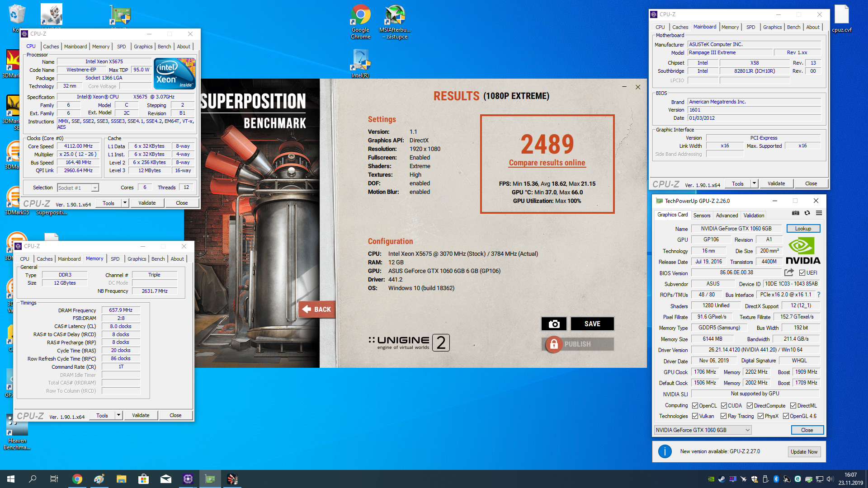Toggle OpenCL checkbox
The image size is (868, 488).
(x=695, y=406)
